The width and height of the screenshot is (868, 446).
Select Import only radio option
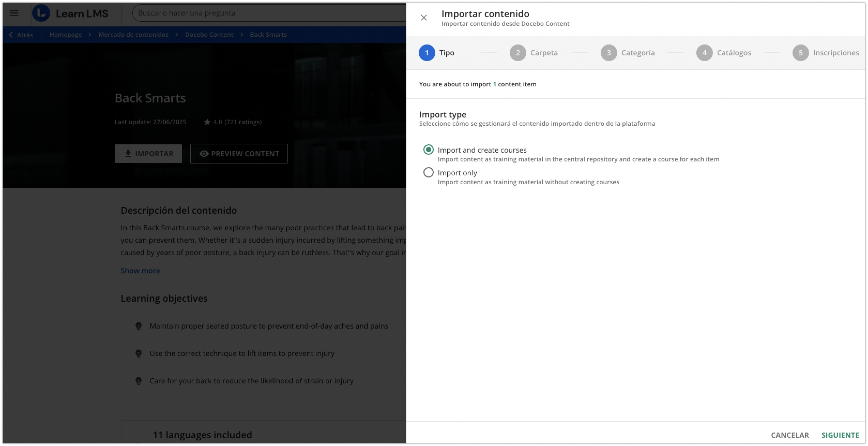pos(428,173)
